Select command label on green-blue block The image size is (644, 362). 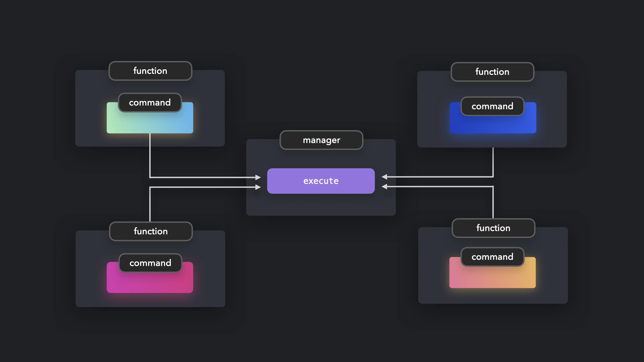click(x=150, y=103)
